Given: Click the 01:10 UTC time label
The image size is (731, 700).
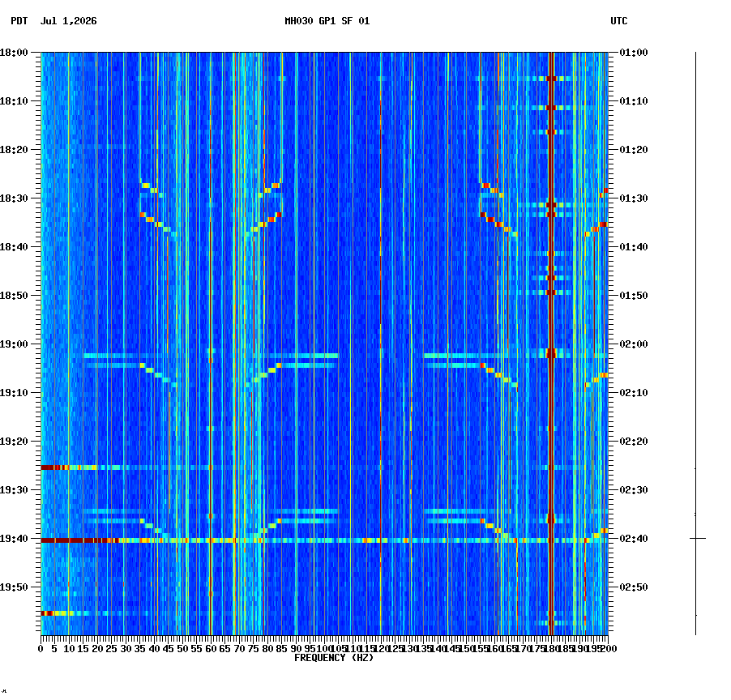Looking at the screenshot, I should [x=634, y=101].
